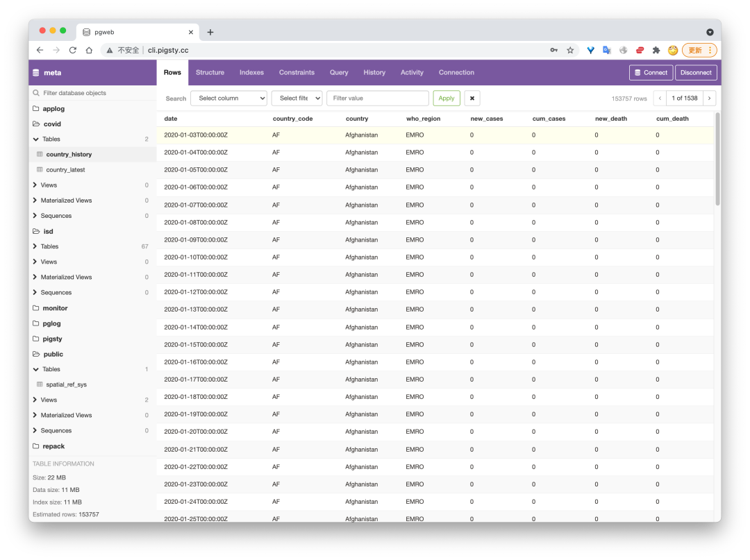Click the database icon next to meta
Viewport: 750px width, 560px height.
(35, 72)
